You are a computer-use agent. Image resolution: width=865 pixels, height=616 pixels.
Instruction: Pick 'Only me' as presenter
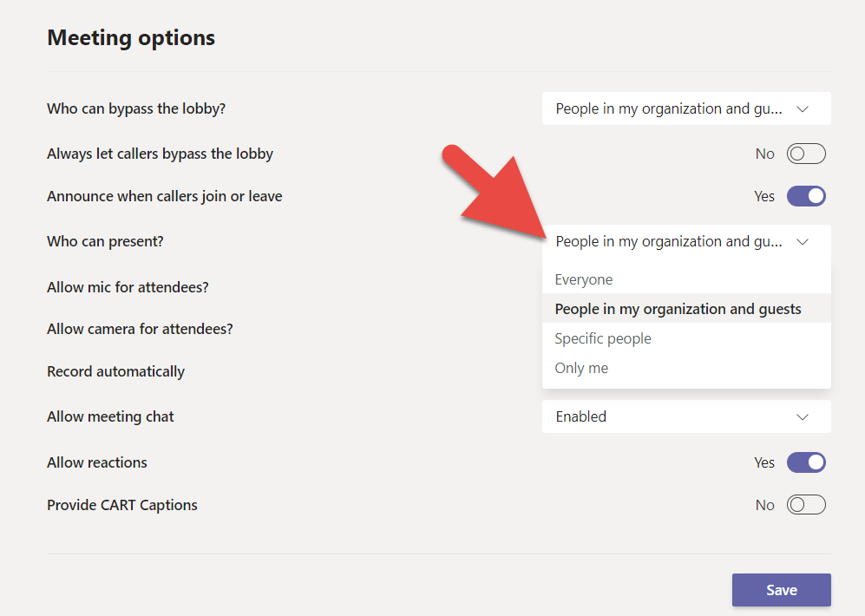[581, 368]
